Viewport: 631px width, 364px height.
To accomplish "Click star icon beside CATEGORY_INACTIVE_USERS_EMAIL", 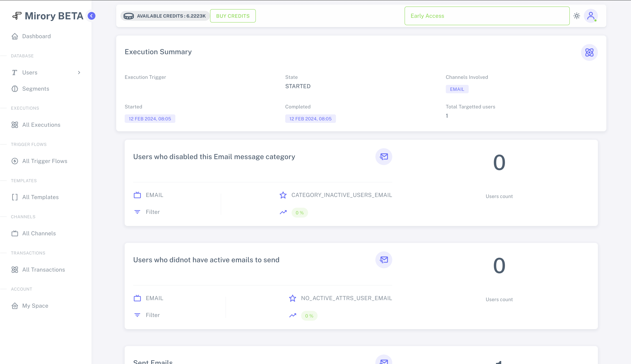I will [283, 195].
